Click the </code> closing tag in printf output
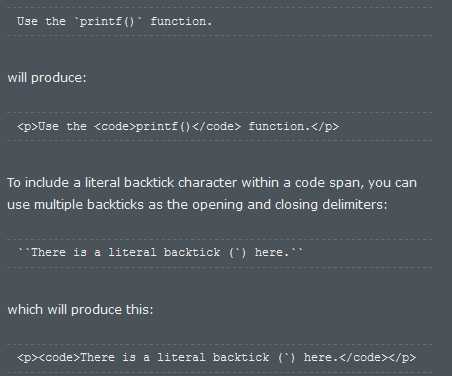 [x=216, y=127]
